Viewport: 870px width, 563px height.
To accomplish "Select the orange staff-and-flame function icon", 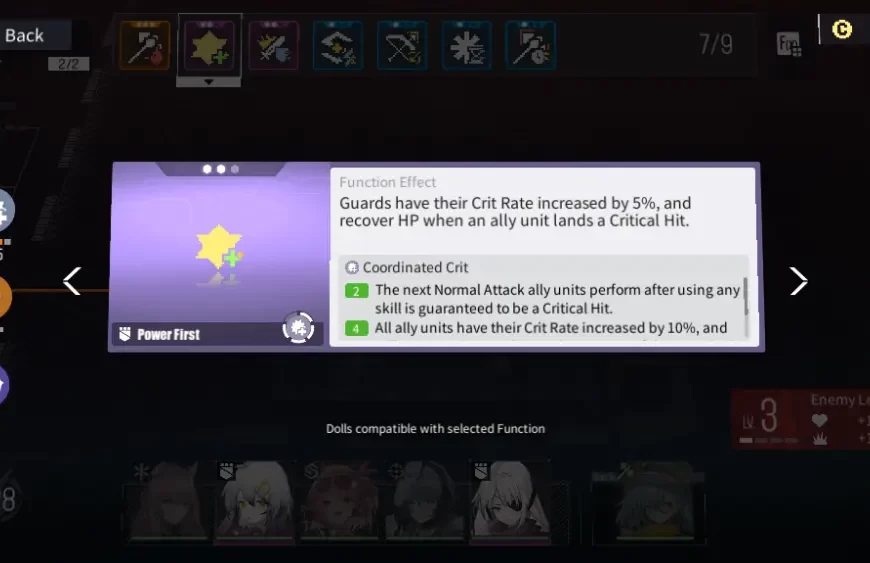I will (145, 45).
